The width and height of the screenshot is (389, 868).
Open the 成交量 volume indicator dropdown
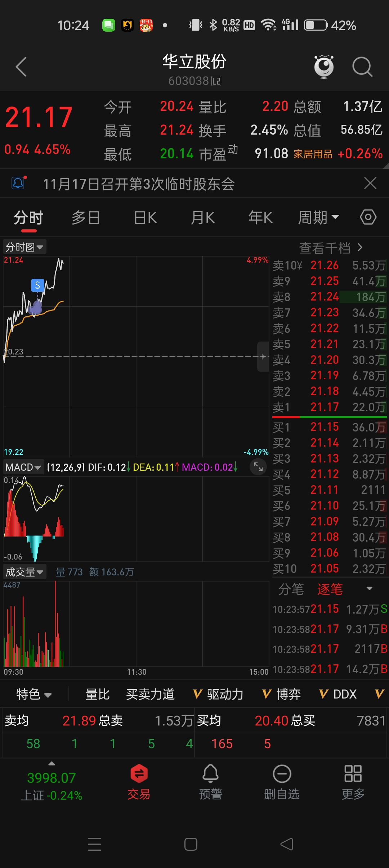[24, 572]
